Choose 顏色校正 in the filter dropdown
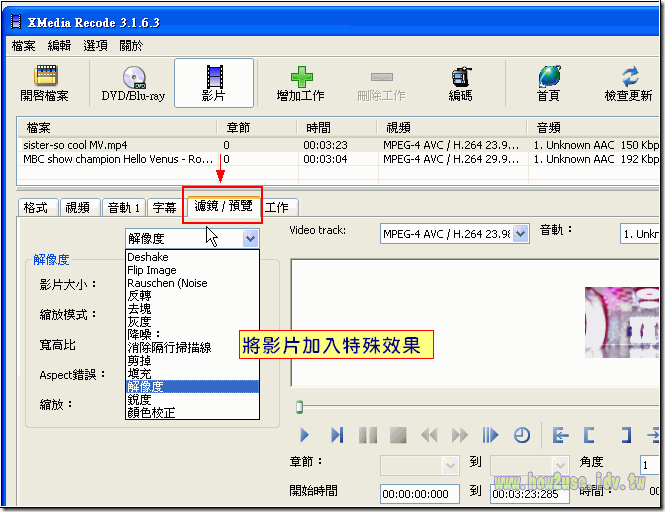This screenshot has width=665, height=512. [x=152, y=412]
